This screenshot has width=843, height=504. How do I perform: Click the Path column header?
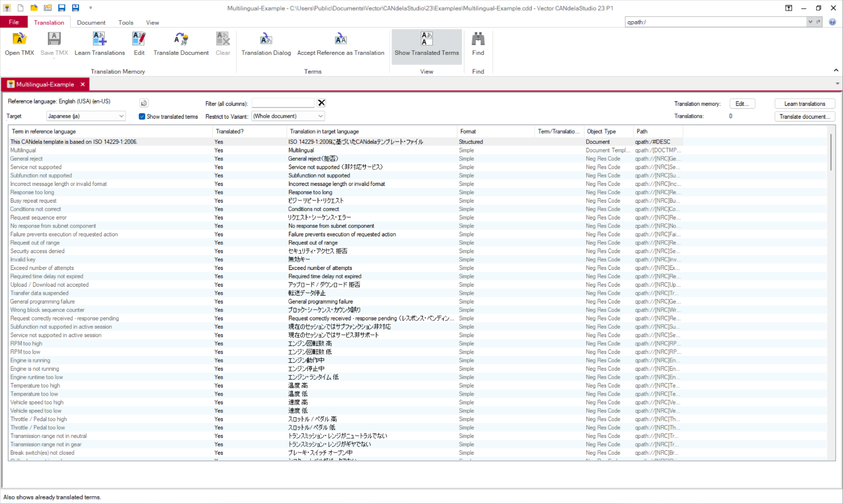point(658,132)
